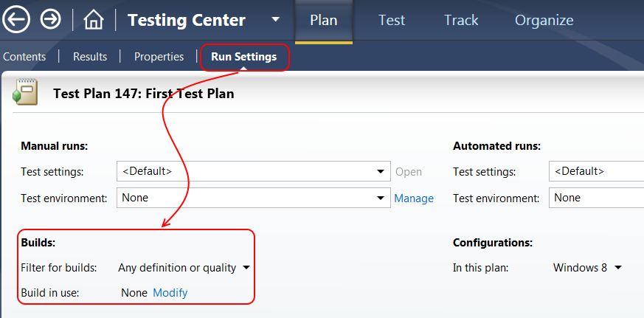
Task: Open the Testing Center dropdown arrow
Action: [x=275, y=20]
